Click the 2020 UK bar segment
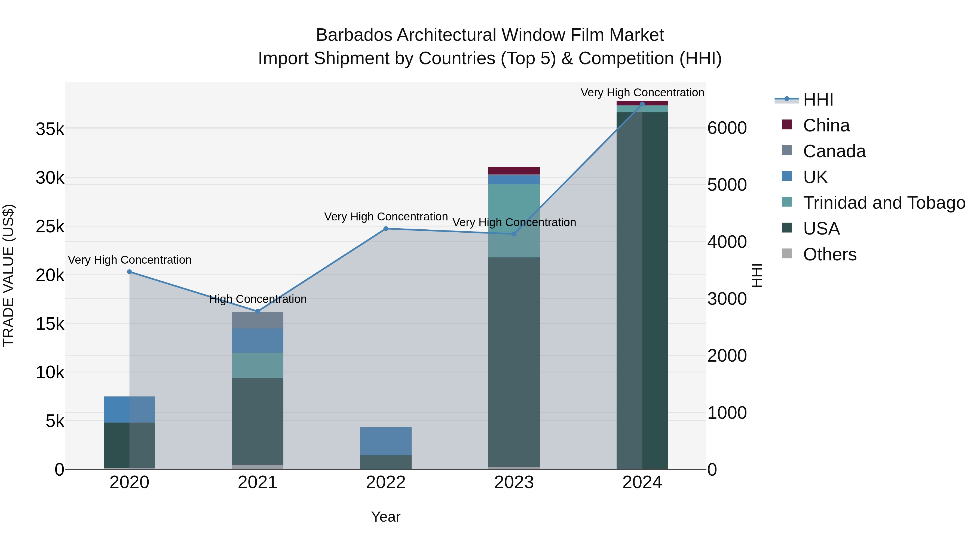Viewport: 980px width, 551px height. 129,410
